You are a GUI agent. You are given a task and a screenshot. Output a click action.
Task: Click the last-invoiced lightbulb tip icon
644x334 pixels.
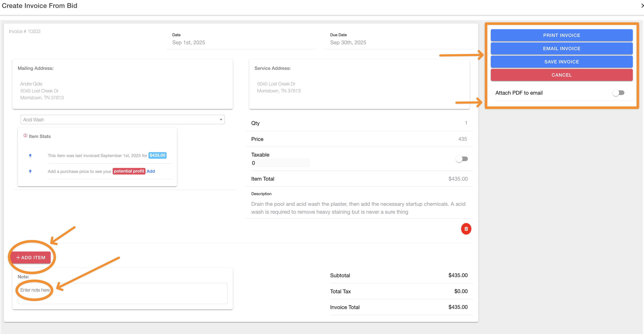(30, 156)
